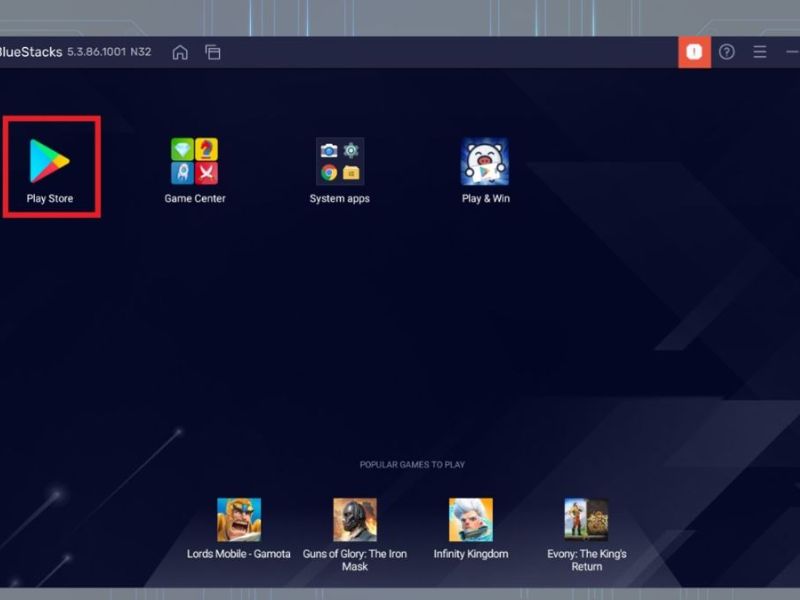The height and width of the screenshot is (600, 800).
Task: Click the Home icon in the top bar
Action: click(x=179, y=52)
